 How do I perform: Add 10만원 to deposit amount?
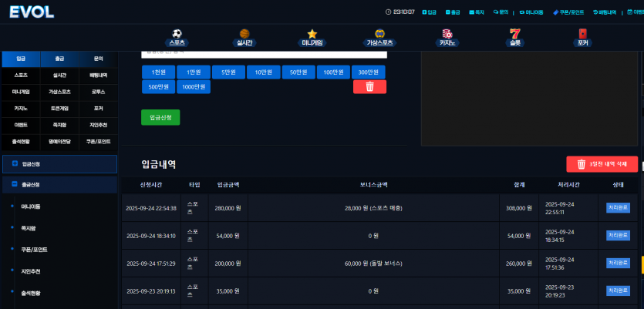point(264,72)
